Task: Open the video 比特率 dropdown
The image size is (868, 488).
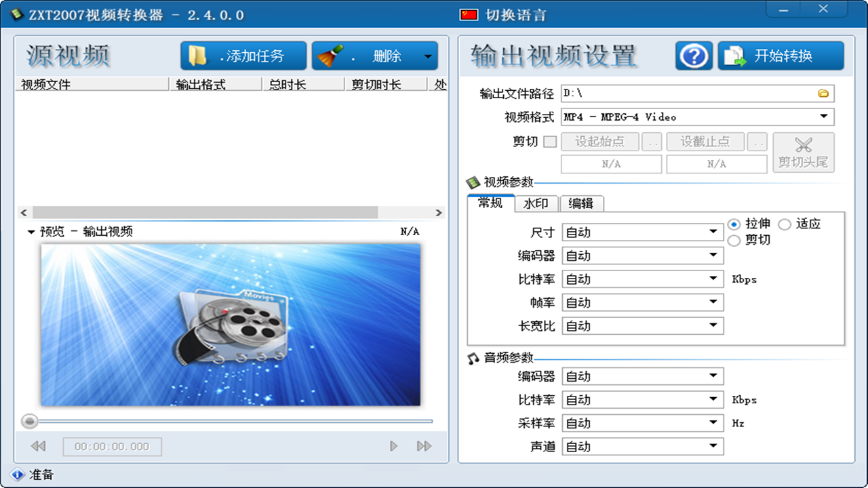Action: [x=643, y=279]
